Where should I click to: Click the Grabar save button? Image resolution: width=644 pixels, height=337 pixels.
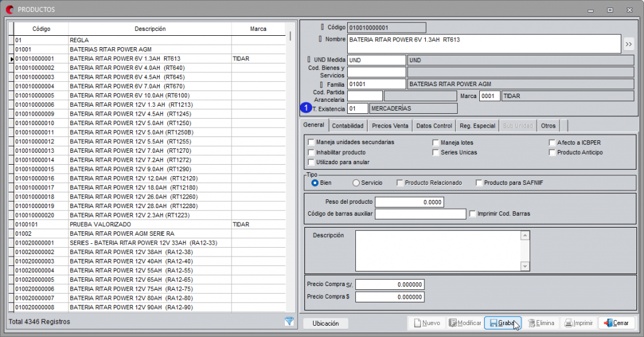[x=502, y=323]
